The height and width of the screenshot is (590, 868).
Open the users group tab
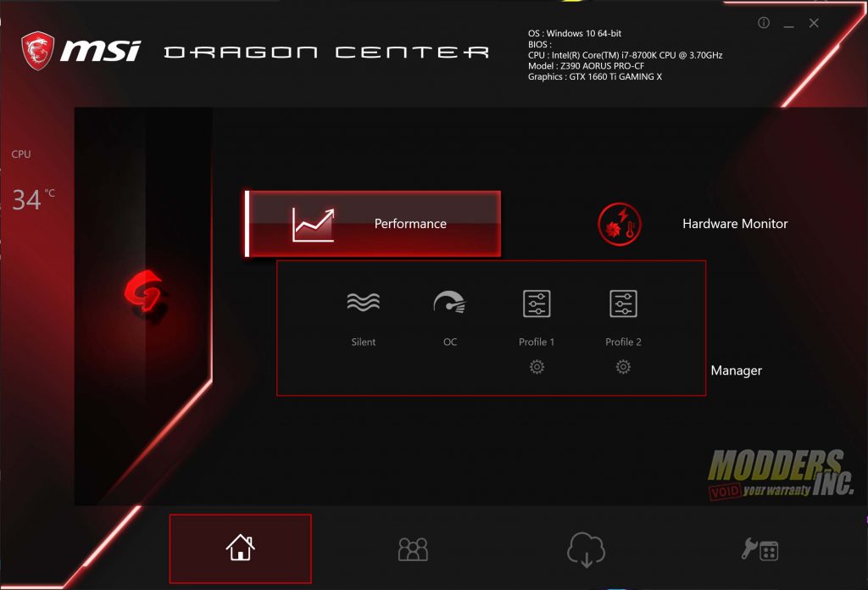click(413, 549)
